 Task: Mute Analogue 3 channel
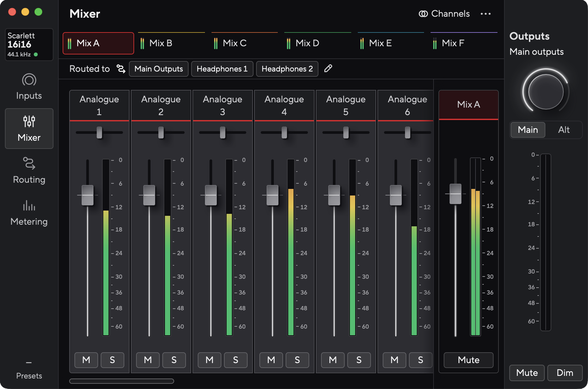(210, 360)
